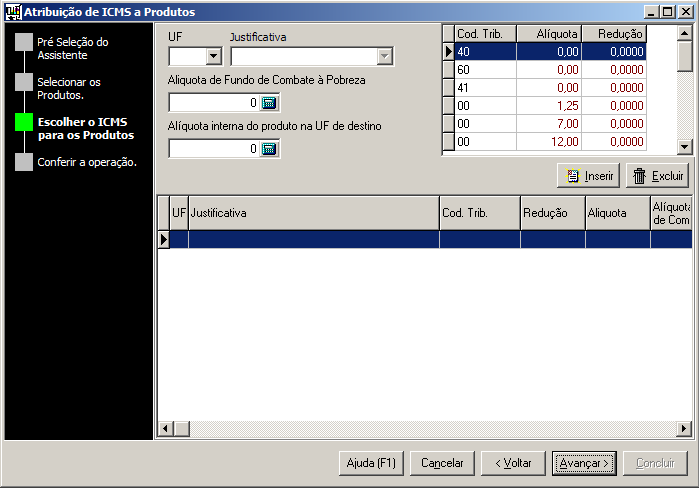The width and height of the screenshot is (699, 488).
Task: Click the Excluir button
Action: 658,176
